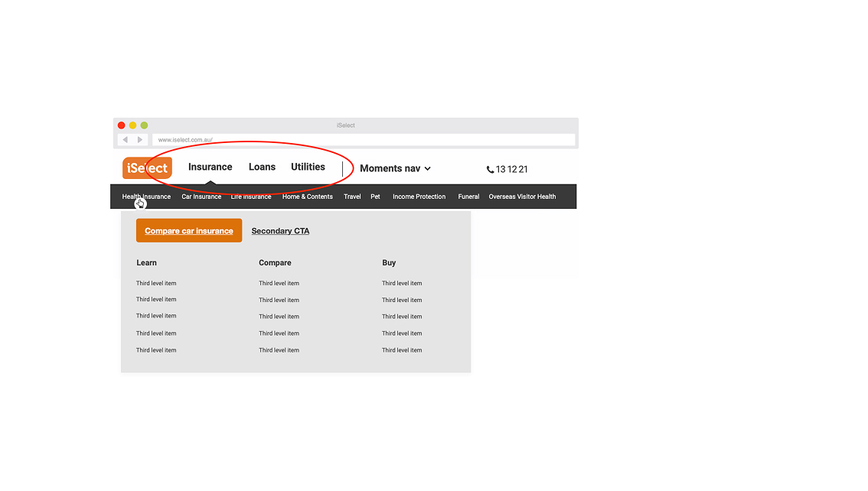Click the Compare column heading

275,263
